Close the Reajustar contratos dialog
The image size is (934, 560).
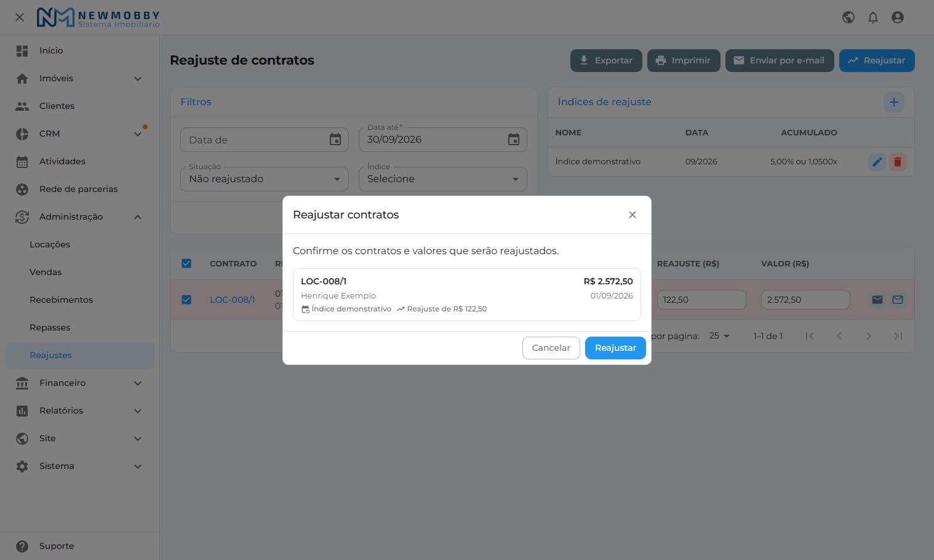pos(633,215)
